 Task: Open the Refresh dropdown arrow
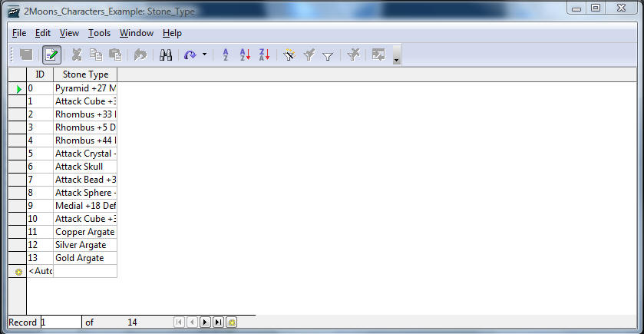pos(204,55)
